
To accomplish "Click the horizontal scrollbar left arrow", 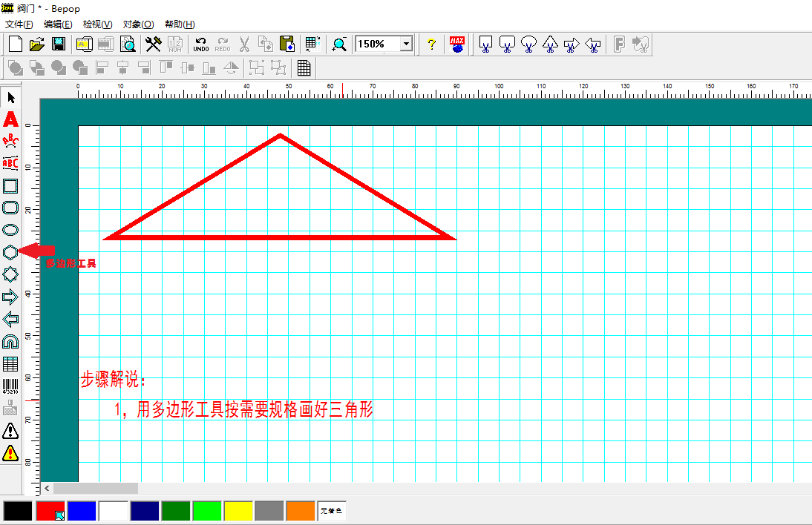I will [47, 488].
